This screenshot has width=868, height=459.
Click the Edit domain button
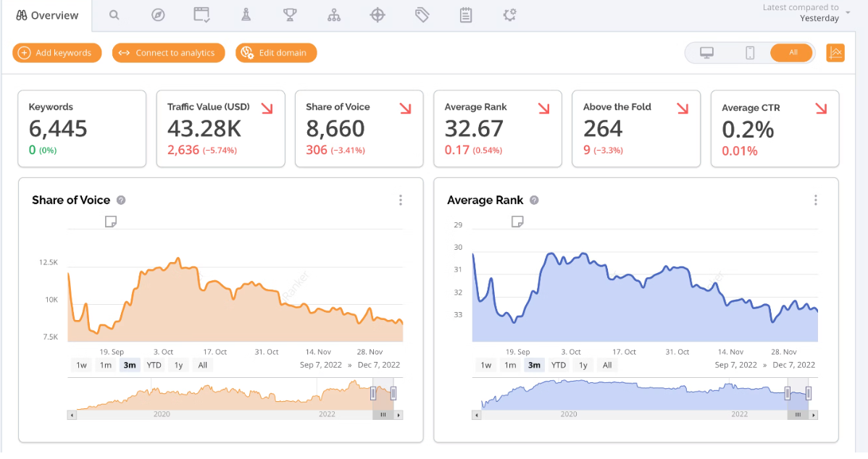275,53
